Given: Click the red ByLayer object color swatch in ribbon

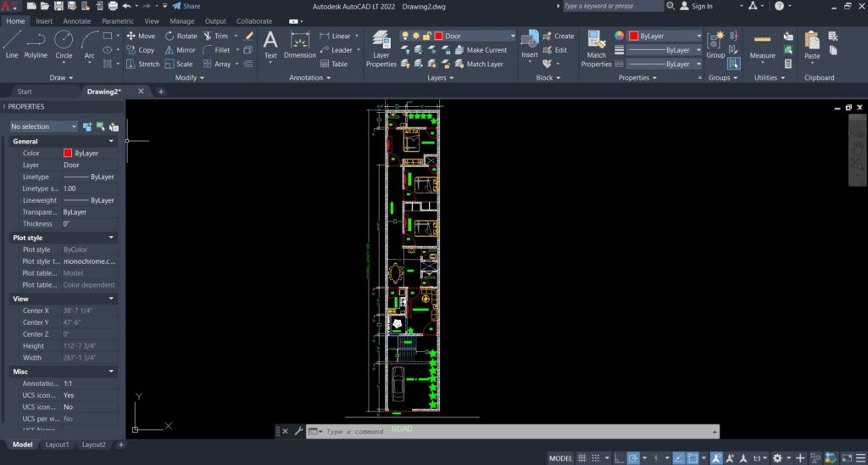Looking at the screenshot, I should click(634, 36).
